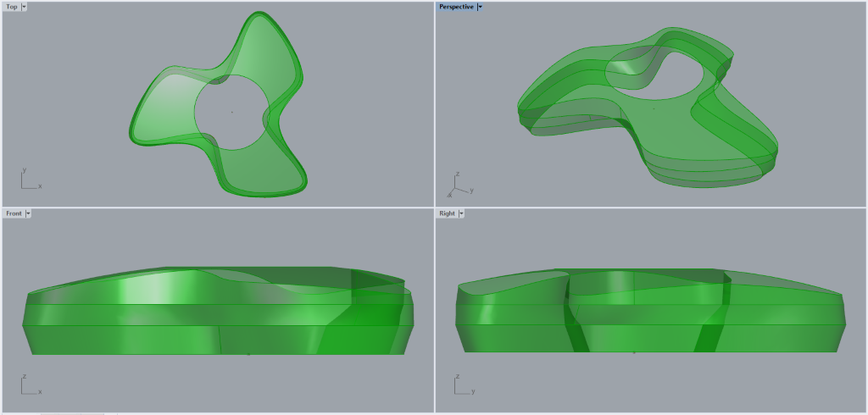The height and width of the screenshot is (415, 868).
Task: Open the Top viewport dropdown arrow menu
Action: tap(24, 7)
